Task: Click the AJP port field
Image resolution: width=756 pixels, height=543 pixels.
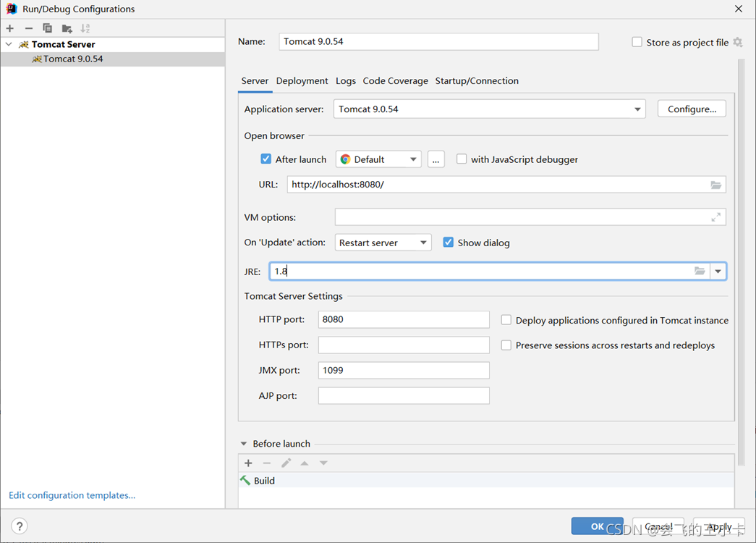Action: (x=404, y=396)
